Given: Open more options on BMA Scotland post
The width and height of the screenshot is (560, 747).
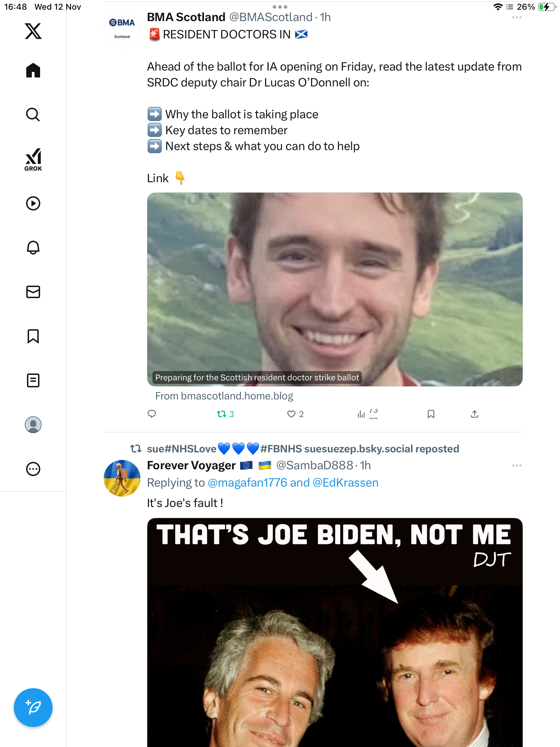Looking at the screenshot, I should (516, 17).
